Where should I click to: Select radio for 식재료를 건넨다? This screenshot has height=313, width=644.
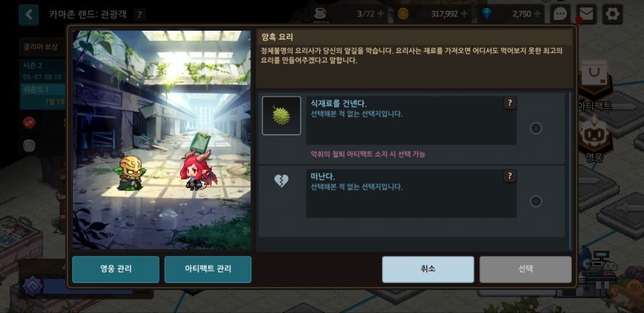coord(535,129)
